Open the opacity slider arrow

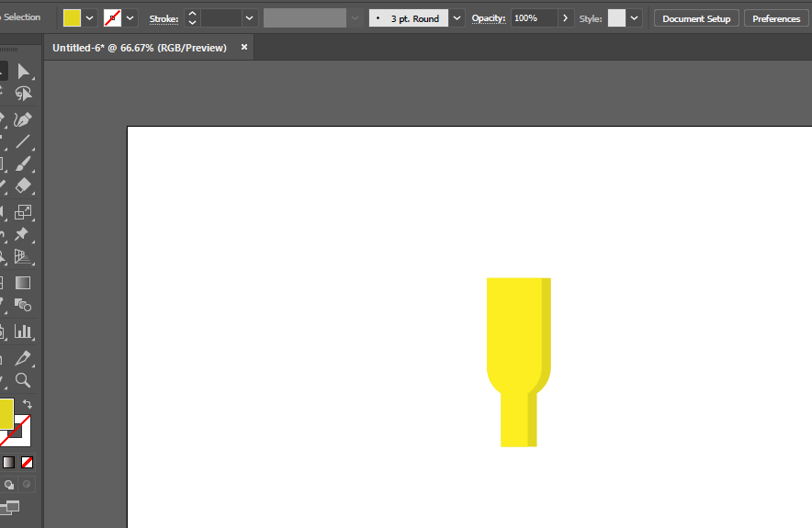coord(566,18)
